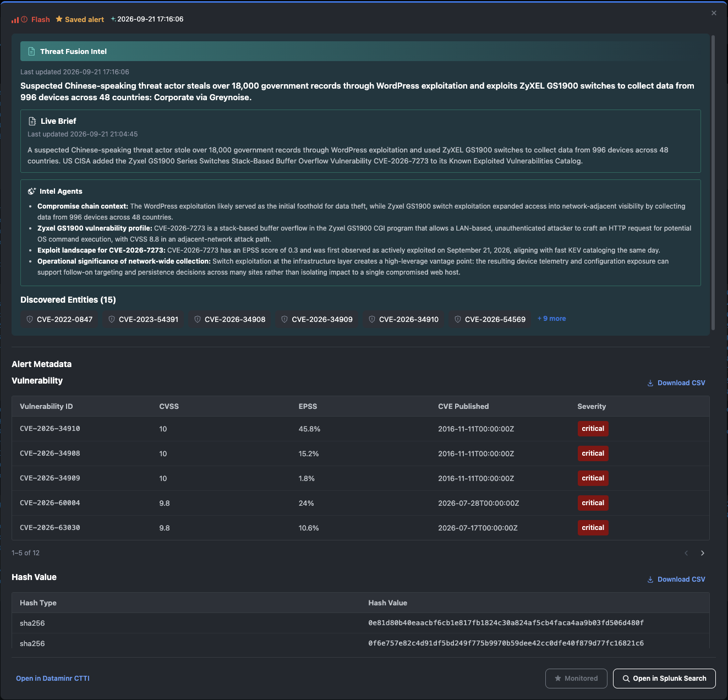Click the shield icon on CVE-2026-34908 chip
Screen dimensions: 728x700
(198, 319)
